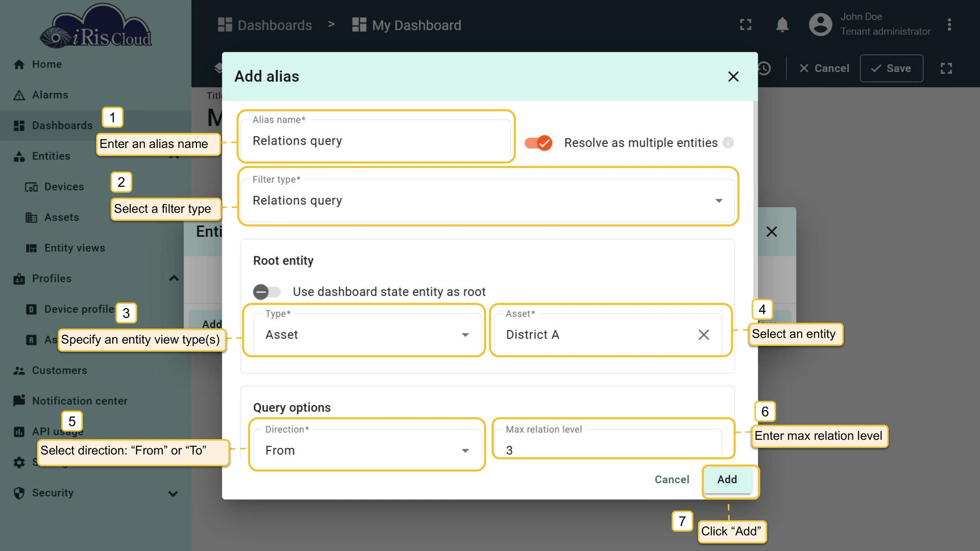Image resolution: width=980 pixels, height=551 pixels.
Task: Click the Dashboards grid icon in sidebar
Action: point(19,126)
